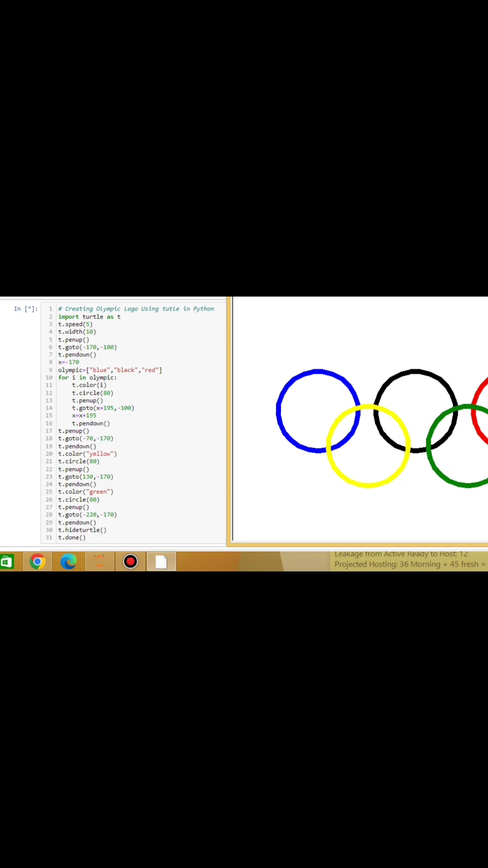
Task: Click inside the turtle graphics canvas window
Action: coord(360,419)
